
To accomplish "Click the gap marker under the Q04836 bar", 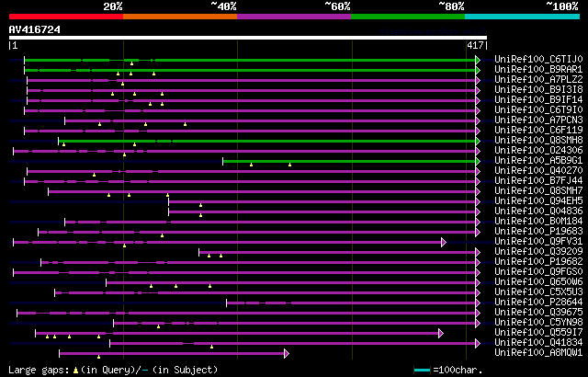I will (200, 216).
